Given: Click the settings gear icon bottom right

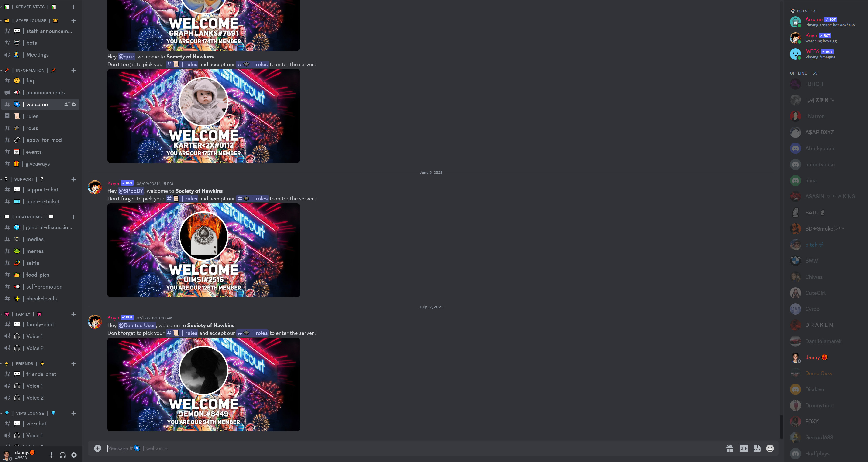Looking at the screenshot, I should (x=73, y=455).
